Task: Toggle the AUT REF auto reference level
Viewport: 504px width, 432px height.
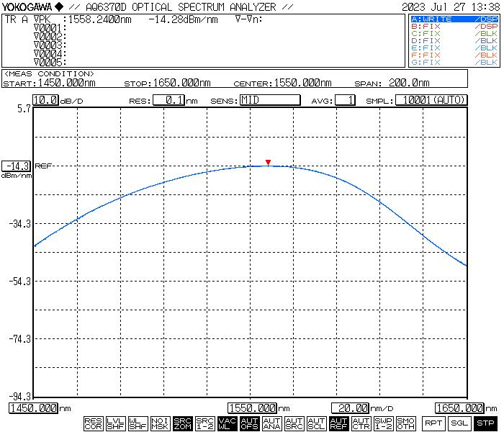Action: [x=339, y=423]
